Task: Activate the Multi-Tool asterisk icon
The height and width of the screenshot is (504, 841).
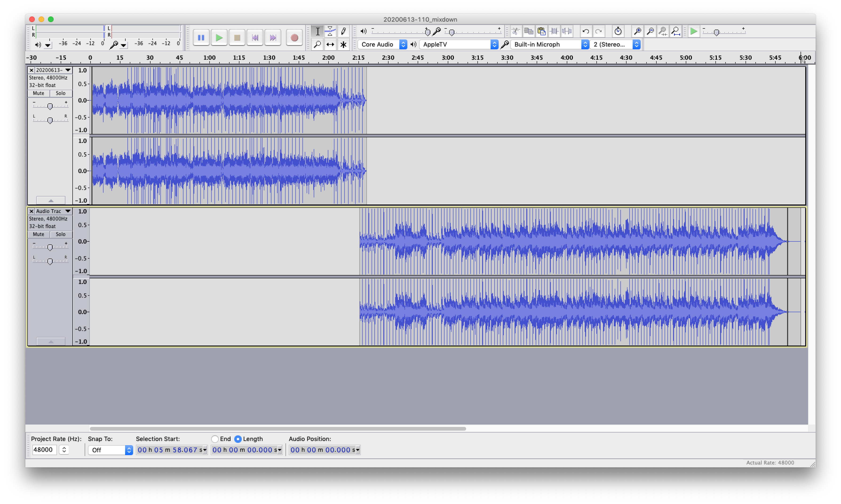Action: 343,44
